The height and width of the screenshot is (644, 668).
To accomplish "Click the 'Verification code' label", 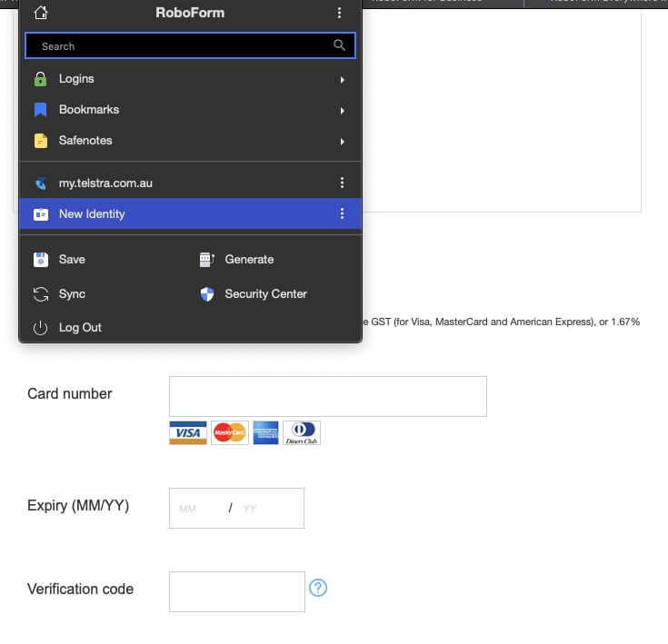I will [x=81, y=590].
